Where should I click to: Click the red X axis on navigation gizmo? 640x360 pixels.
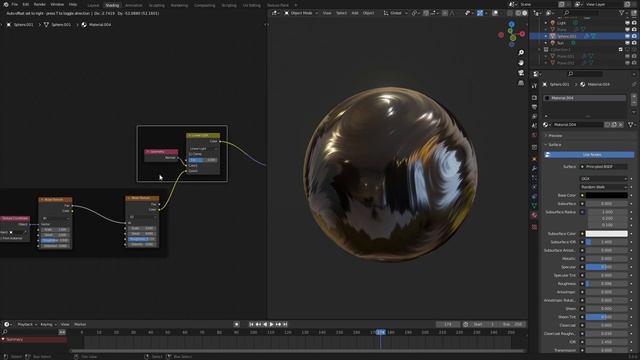coord(522,34)
